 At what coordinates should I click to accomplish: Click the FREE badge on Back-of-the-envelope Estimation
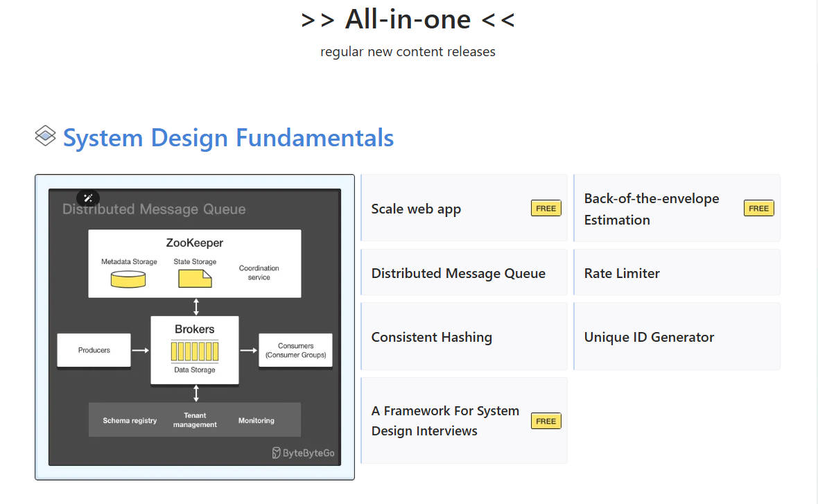click(758, 208)
